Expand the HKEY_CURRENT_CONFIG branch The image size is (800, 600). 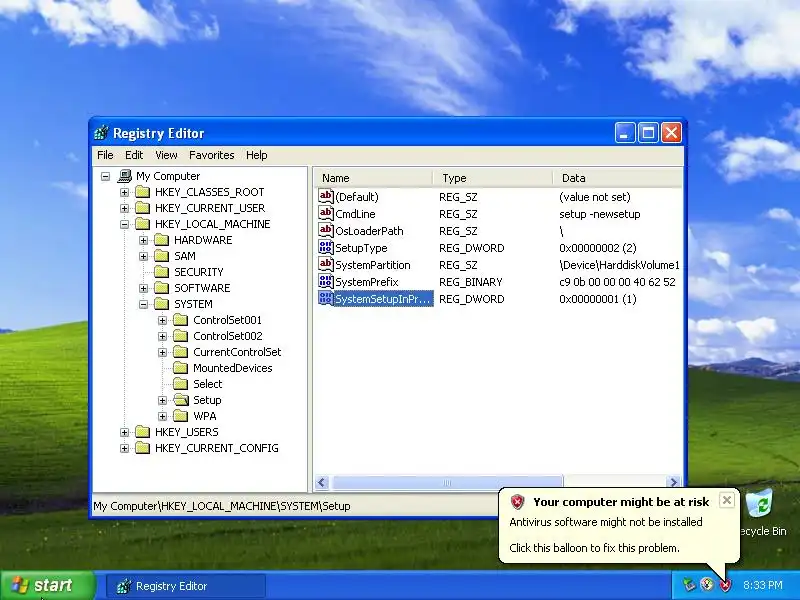(x=124, y=448)
